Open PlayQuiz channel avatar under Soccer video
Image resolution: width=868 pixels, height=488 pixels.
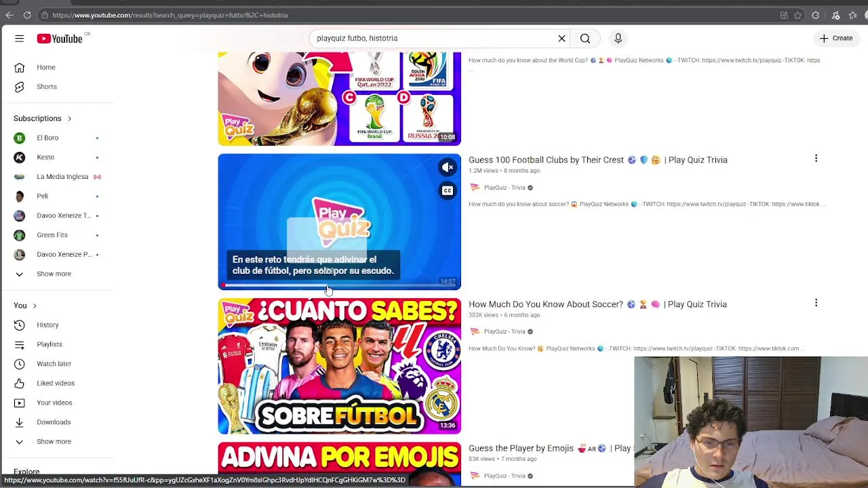[x=475, y=331]
